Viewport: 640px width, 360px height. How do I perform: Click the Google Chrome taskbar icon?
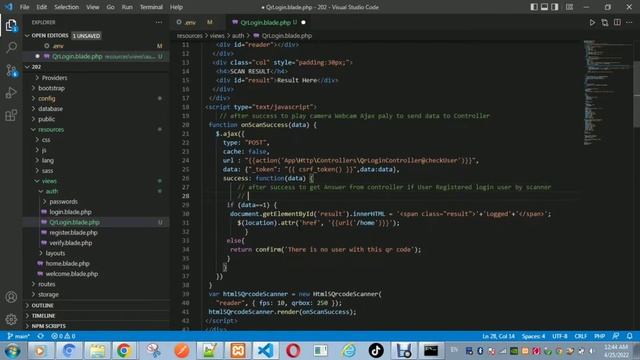point(124,350)
